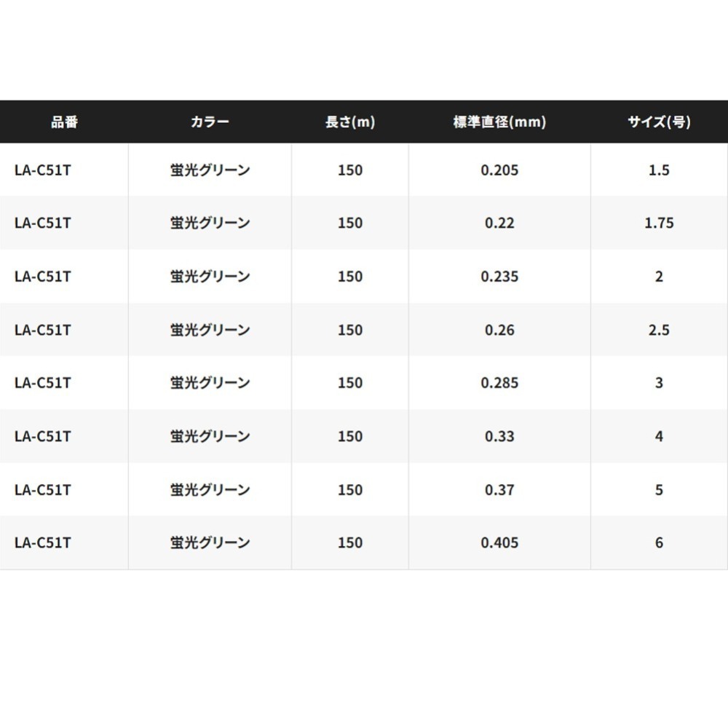
Task: Click the 蛍光グリーン cell for size 1.5
Action: tap(210, 170)
